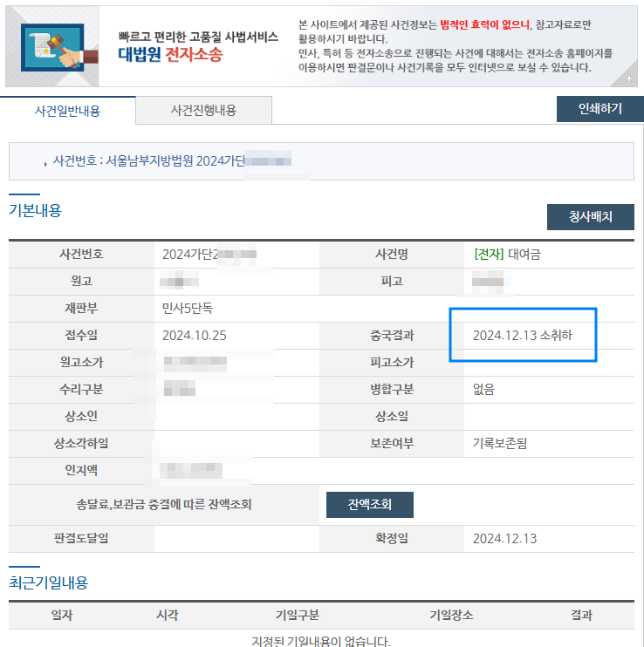The image size is (644, 647).
Task: Click the plus icon at banner corner
Action: click(628, 79)
